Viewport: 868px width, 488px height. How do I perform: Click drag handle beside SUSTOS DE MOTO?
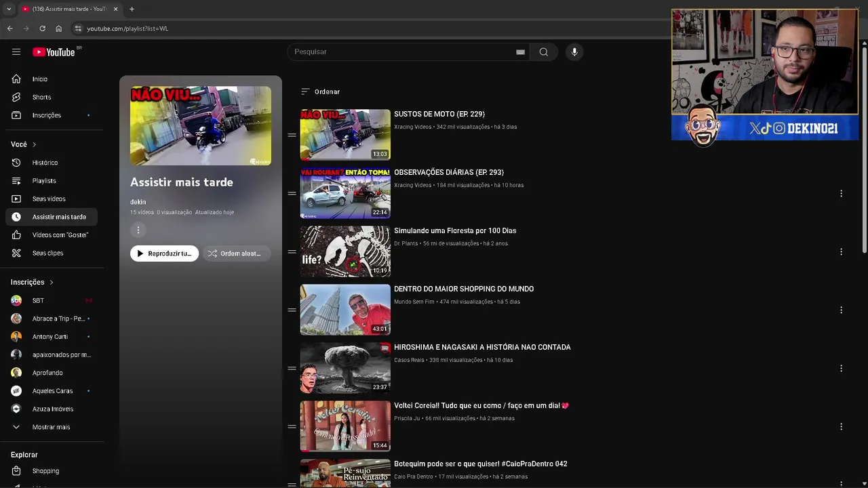coord(292,135)
